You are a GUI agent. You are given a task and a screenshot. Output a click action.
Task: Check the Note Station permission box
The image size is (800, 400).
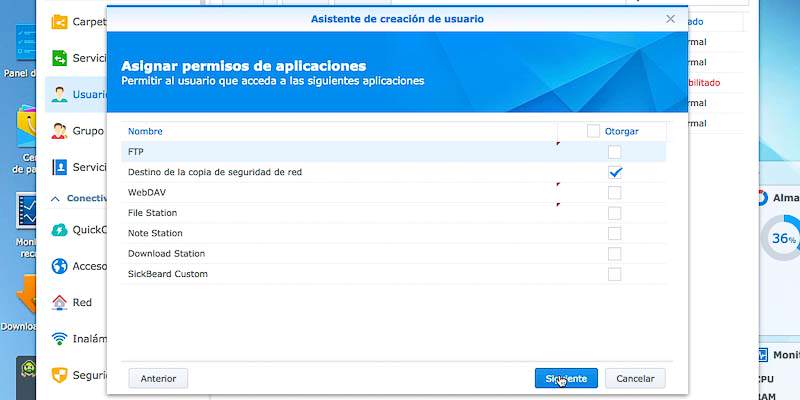(614, 233)
